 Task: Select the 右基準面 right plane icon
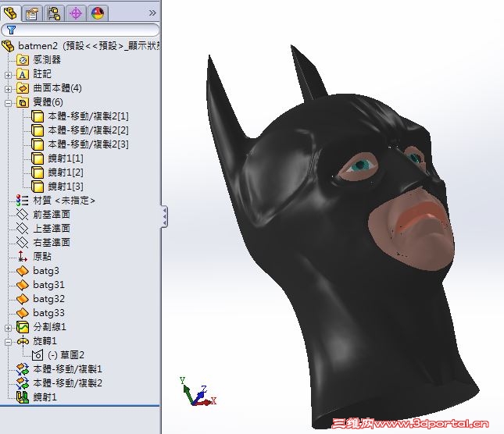tap(23, 243)
